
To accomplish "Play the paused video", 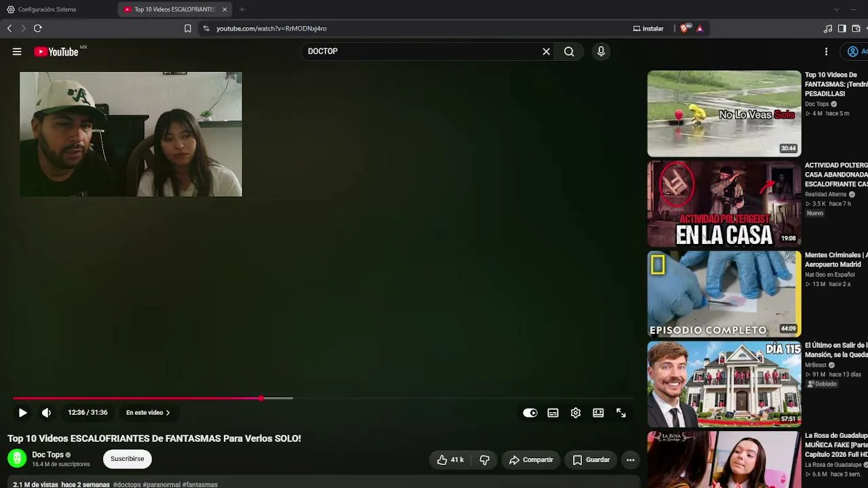I will tap(22, 413).
